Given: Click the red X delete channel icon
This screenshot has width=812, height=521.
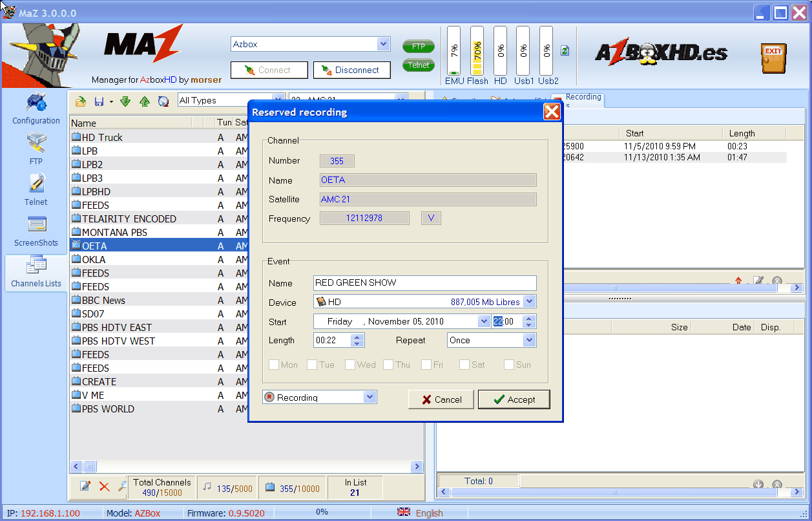Looking at the screenshot, I should click(x=104, y=487).
